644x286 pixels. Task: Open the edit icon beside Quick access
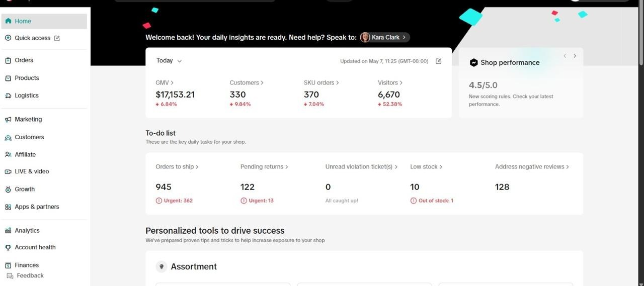pos(57,38)
